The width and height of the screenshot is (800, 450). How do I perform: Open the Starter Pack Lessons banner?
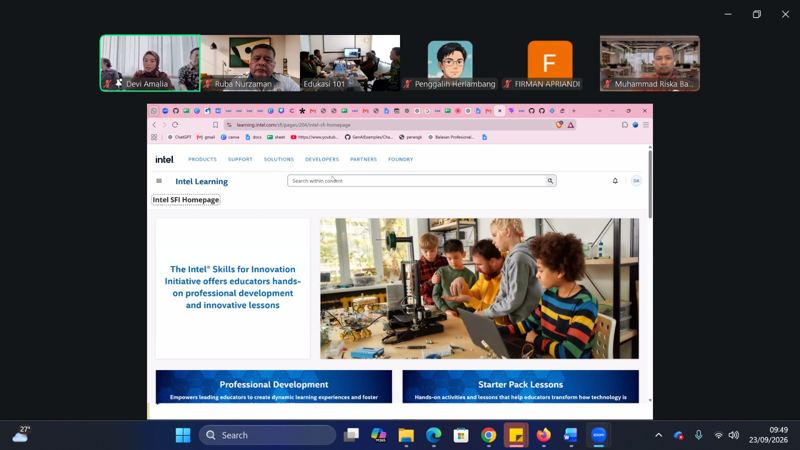(520, 387)
